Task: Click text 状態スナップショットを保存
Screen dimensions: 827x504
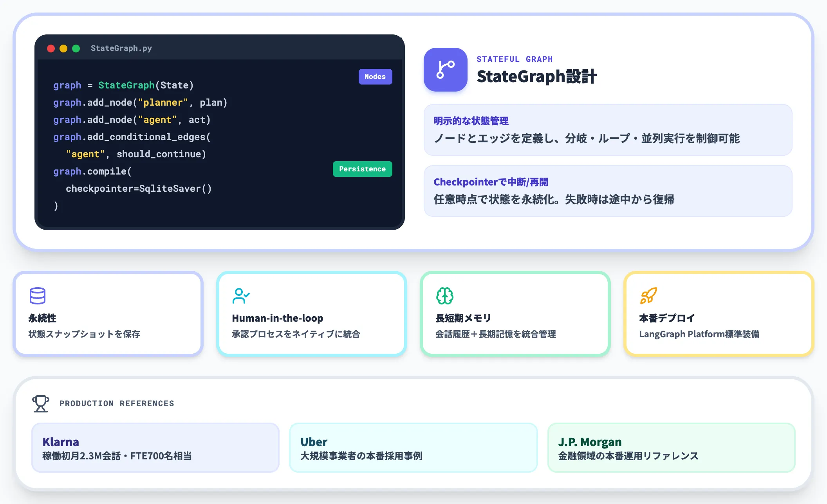Action: (x=84, y=334)
